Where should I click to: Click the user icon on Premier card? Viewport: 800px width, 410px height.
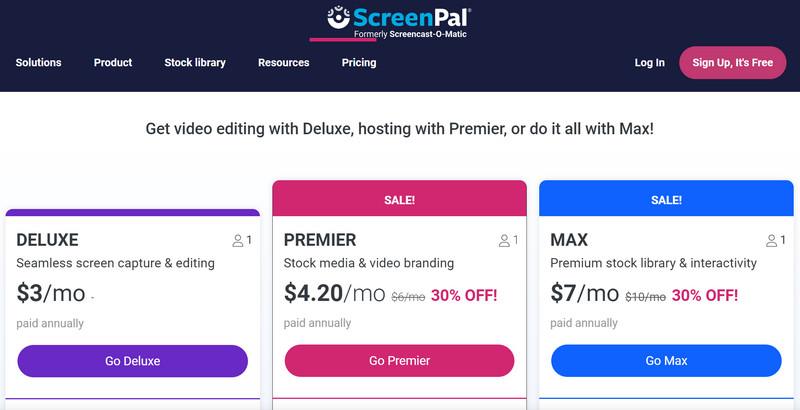[505, 241]
